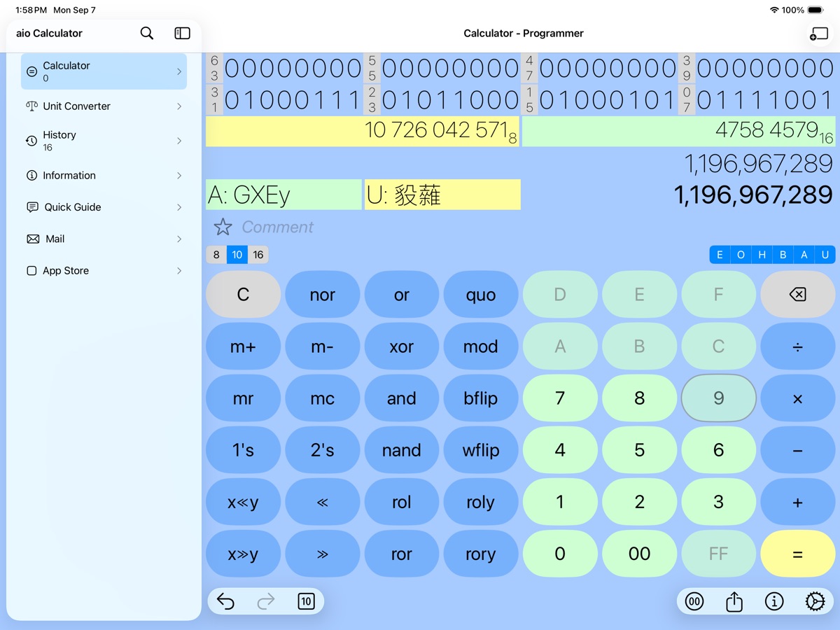Tap the 1's complement key

click(x=243, y=450)
